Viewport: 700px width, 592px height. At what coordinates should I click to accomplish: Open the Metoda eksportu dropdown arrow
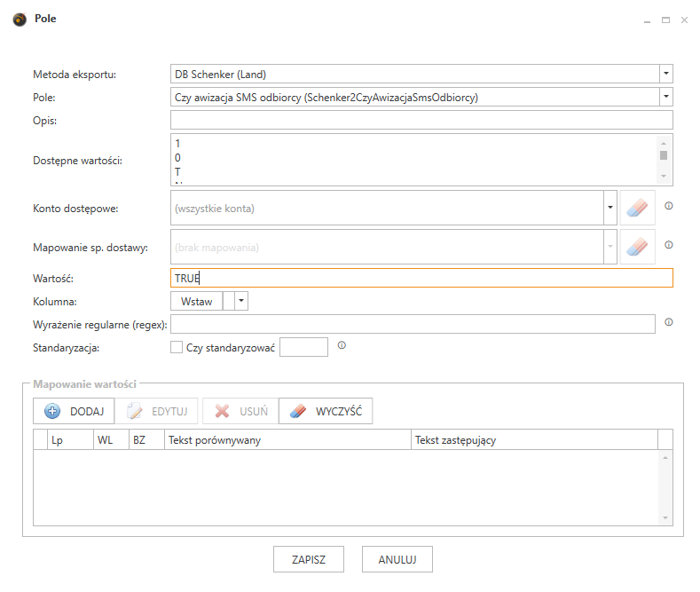666,74
